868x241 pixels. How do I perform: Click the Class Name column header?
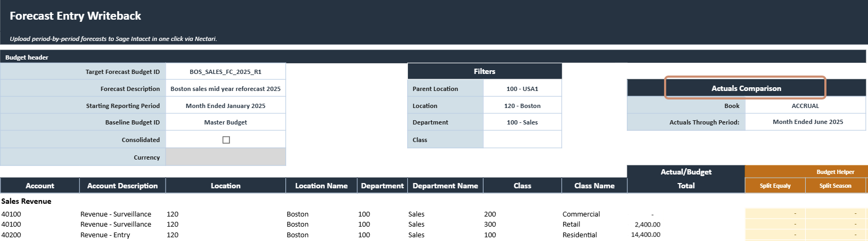(594, 186)
